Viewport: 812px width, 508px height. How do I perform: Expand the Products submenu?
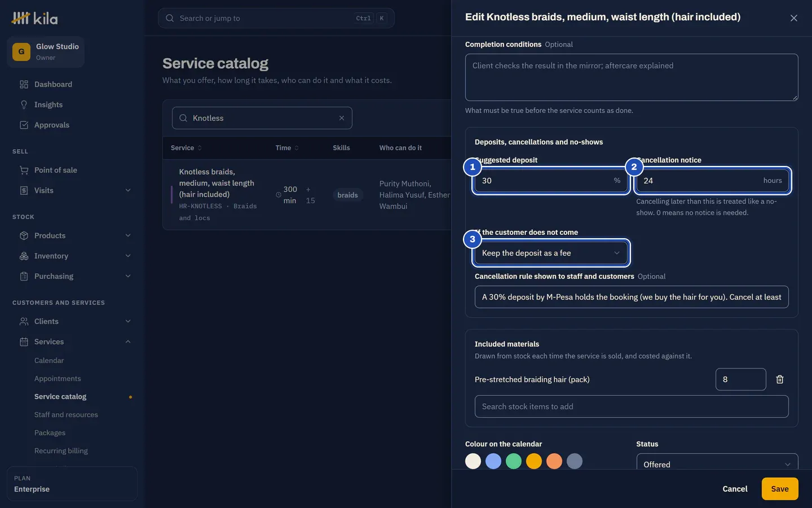(x=128, y=236)
